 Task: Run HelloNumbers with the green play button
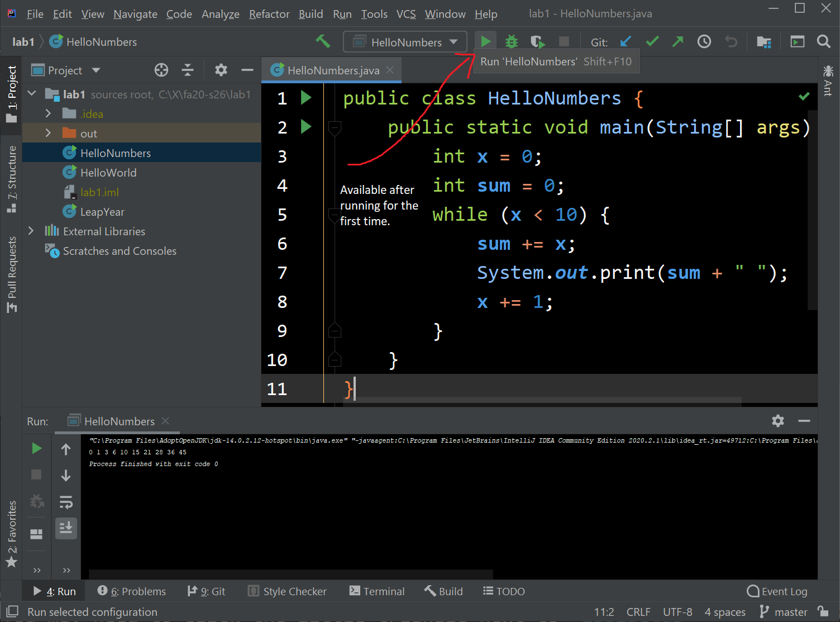tap(485, 41)
